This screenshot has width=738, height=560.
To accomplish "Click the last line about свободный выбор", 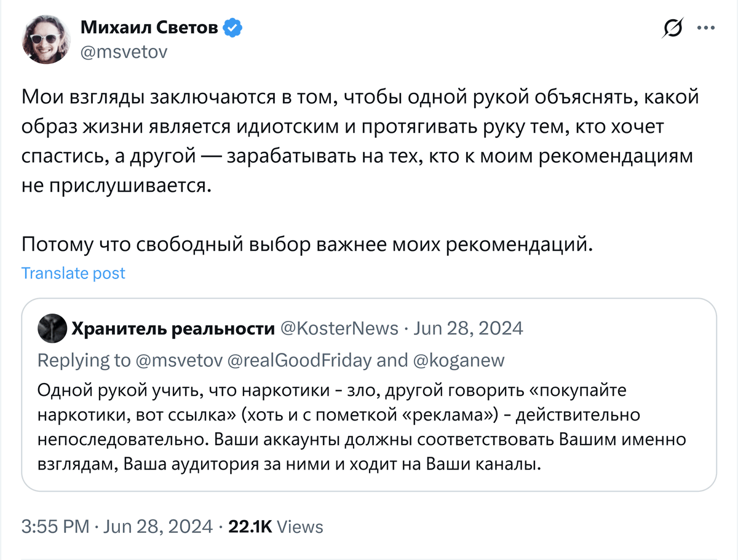I will pos(309,244).
